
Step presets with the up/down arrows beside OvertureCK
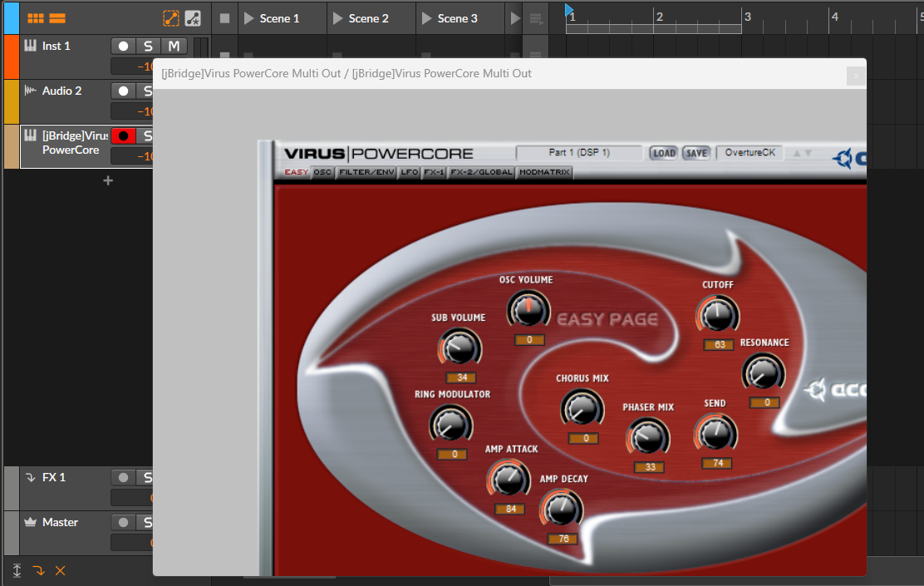click(x=802, y=153)
